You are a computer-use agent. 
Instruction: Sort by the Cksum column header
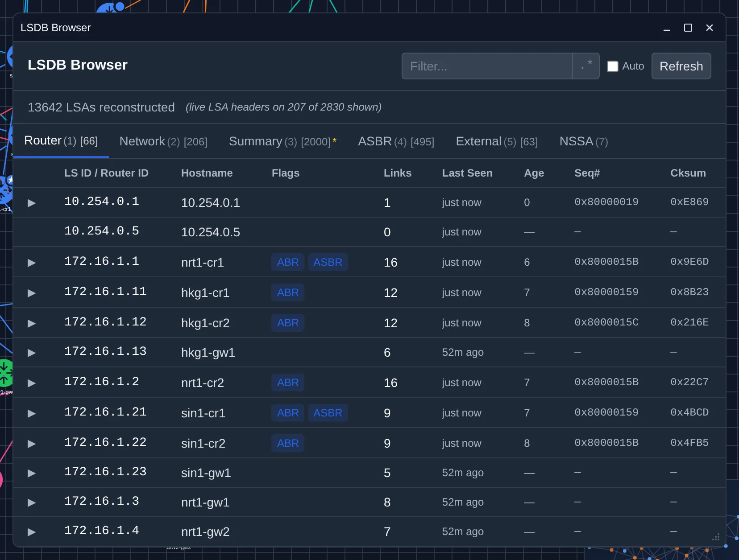(688, 173)
